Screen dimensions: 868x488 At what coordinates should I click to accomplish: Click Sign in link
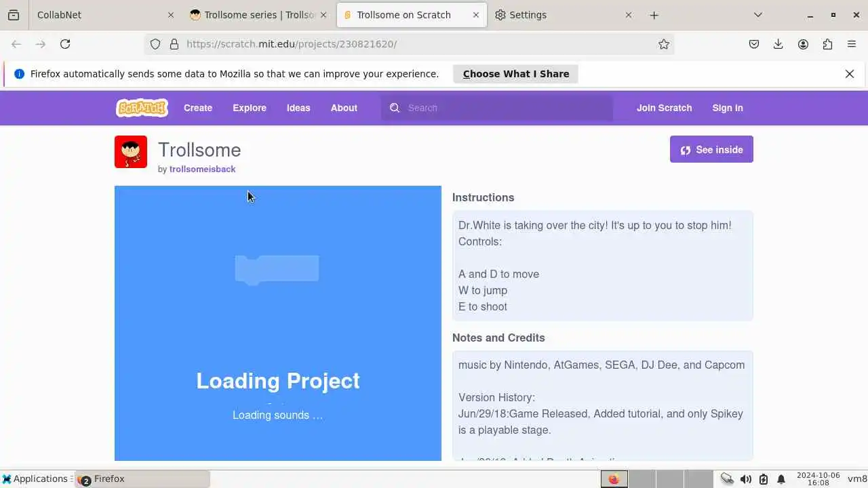click(x=728, y=108)
